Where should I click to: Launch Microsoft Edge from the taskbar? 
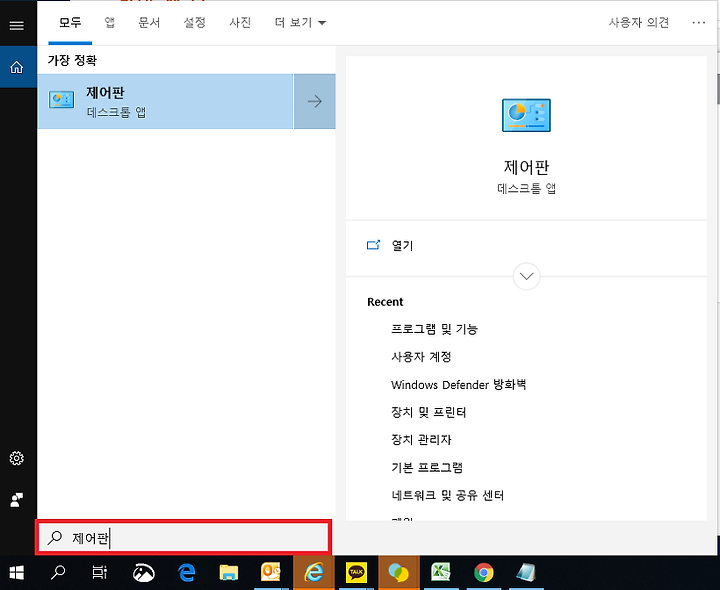click(x=186, y=573)
